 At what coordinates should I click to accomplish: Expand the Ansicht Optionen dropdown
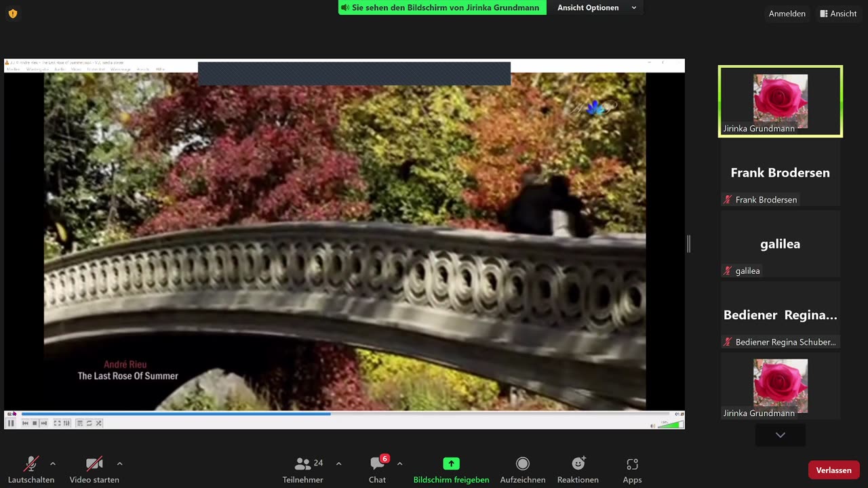pos(597,7)
